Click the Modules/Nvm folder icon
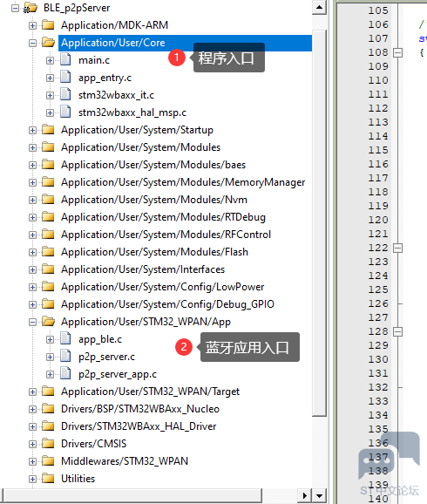The width and height of the screenshot is (427, 504). [48, 199]
